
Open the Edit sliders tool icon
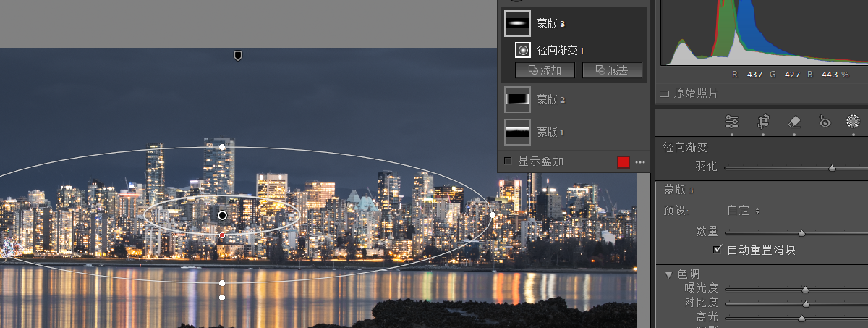[732, 122]
